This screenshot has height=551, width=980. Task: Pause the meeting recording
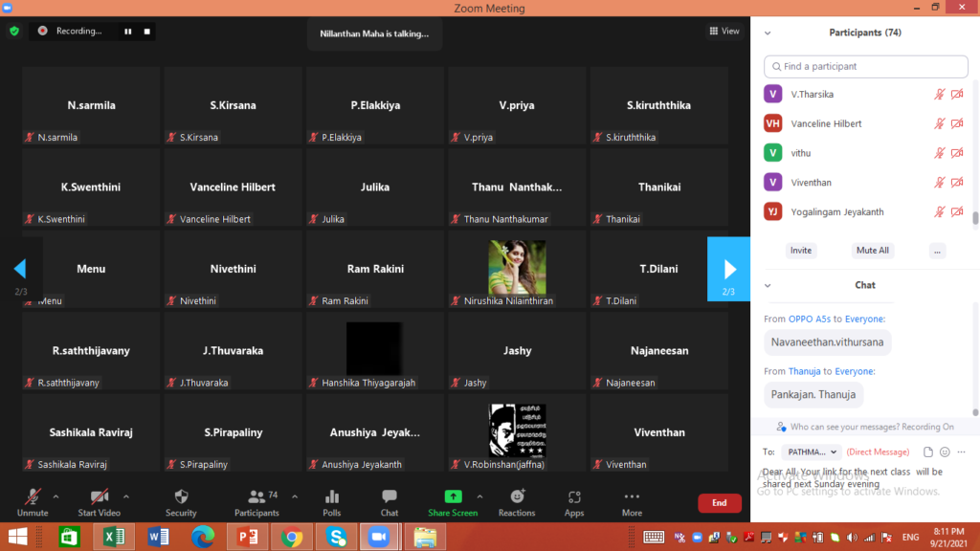(x=128, y=32)
